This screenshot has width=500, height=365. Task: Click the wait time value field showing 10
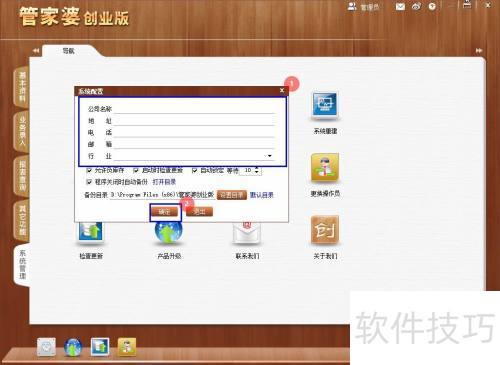pos(248,170)
